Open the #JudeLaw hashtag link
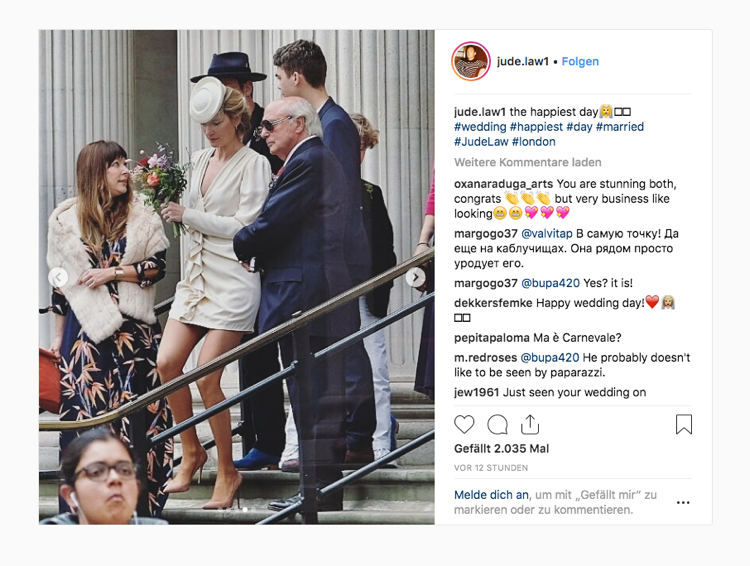The image size is (750, 566). coord(481,142)
